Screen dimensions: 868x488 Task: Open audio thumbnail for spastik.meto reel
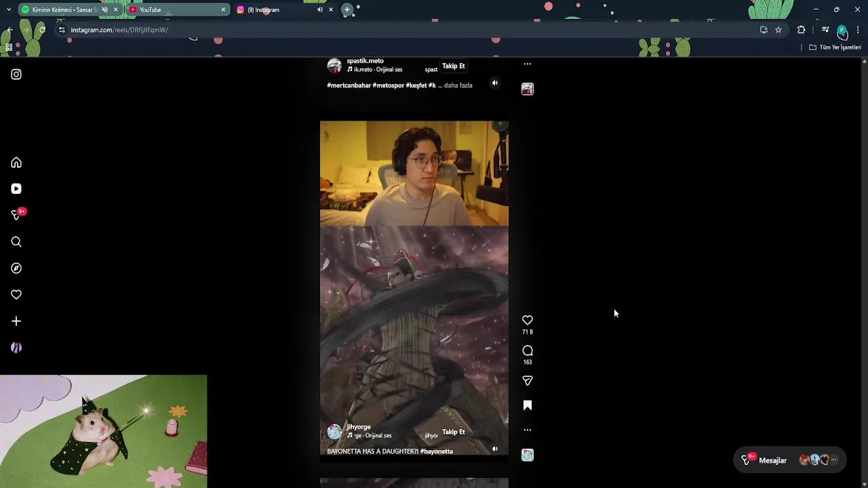[x=528, y=89]
